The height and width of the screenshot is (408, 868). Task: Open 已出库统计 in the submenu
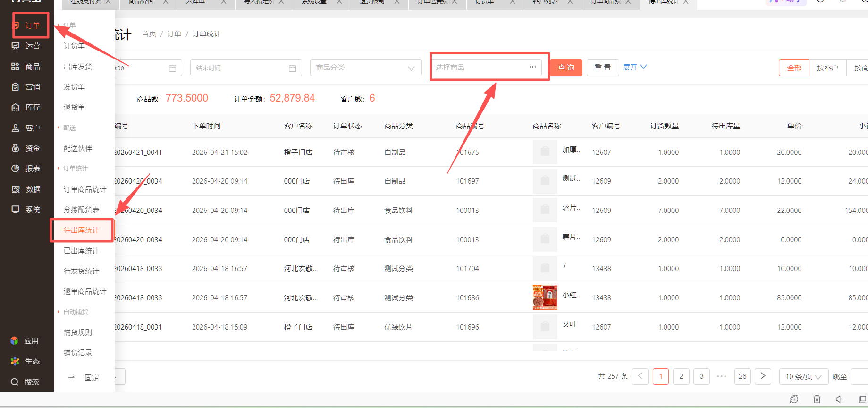click(x=82, y=251)
